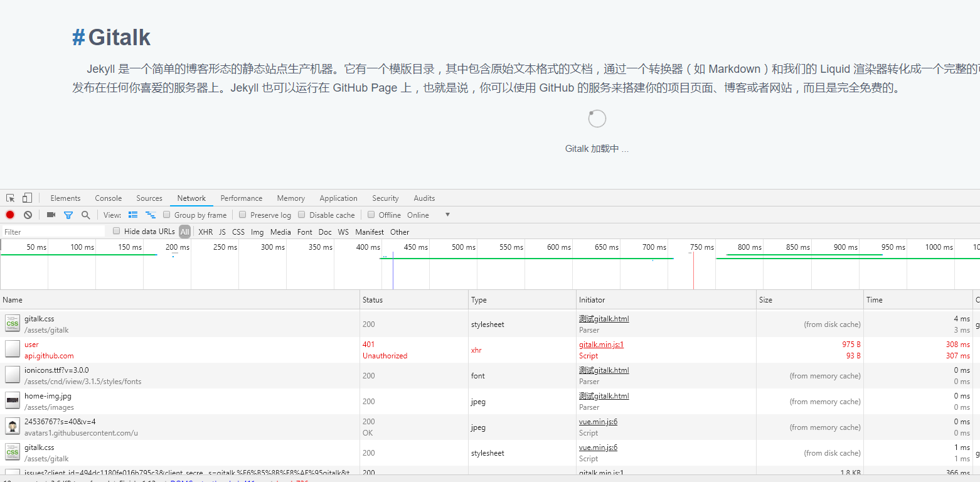This screenshot has width=980, height=482.
Task: Filter requests by Font
Action: (x=305, y=232)
